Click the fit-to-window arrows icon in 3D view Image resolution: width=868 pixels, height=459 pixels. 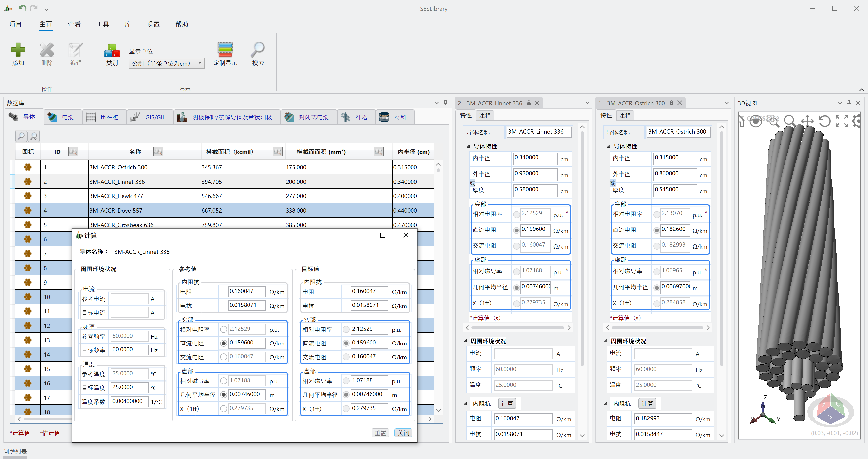(x=841, y=121)
